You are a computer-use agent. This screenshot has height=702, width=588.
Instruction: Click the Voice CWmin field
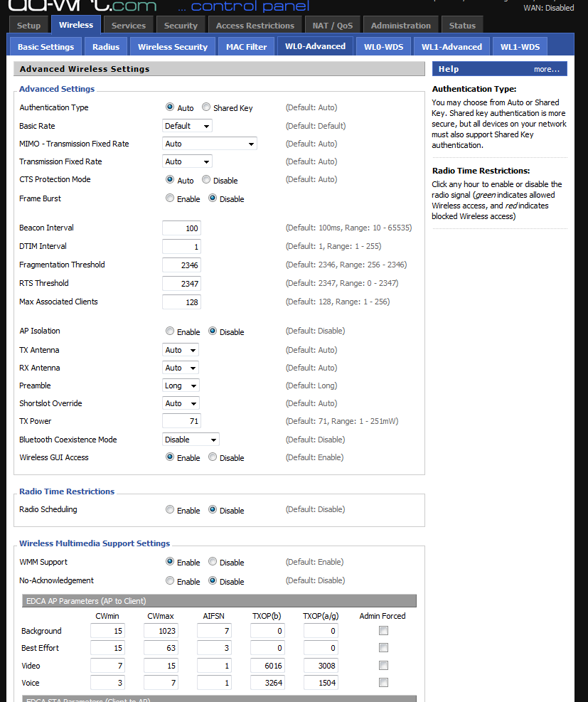[107, 683]
